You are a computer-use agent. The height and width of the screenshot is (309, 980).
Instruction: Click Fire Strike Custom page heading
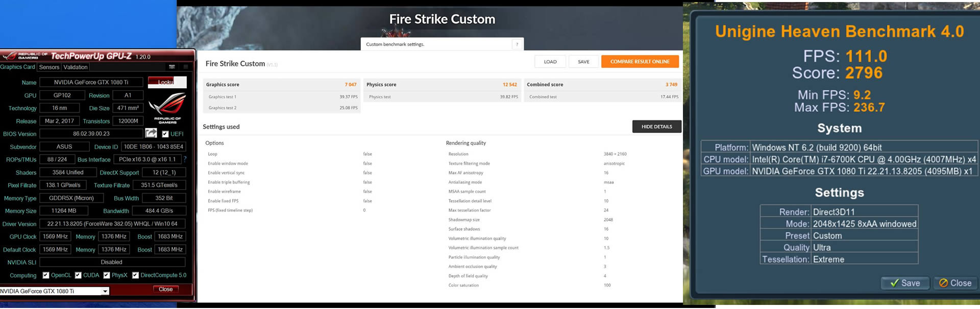tap(442, 19)
